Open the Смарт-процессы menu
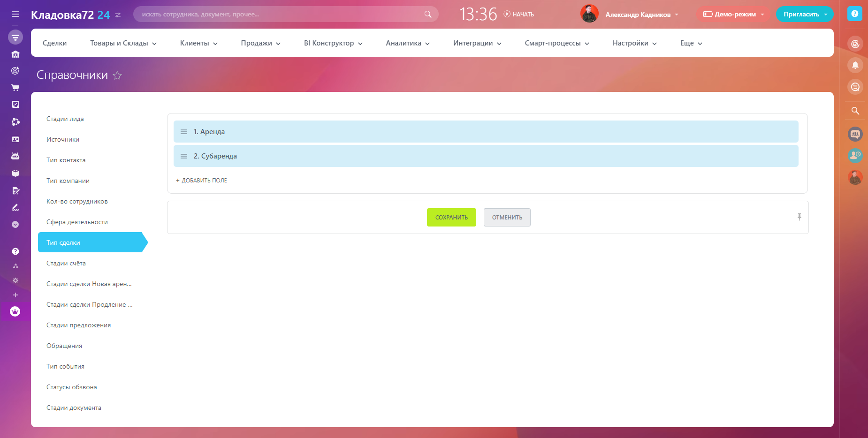This screenshot has width=868, height=438. pos(557,43)
